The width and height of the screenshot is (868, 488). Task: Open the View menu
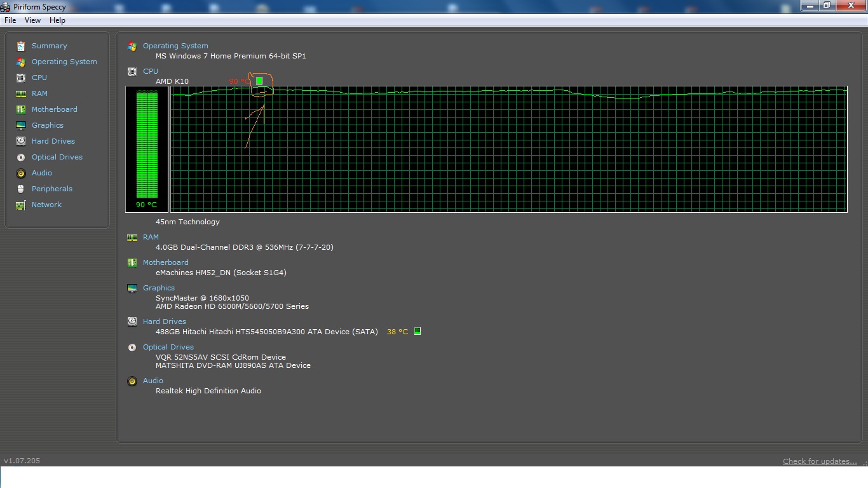(x=32, y=20)
